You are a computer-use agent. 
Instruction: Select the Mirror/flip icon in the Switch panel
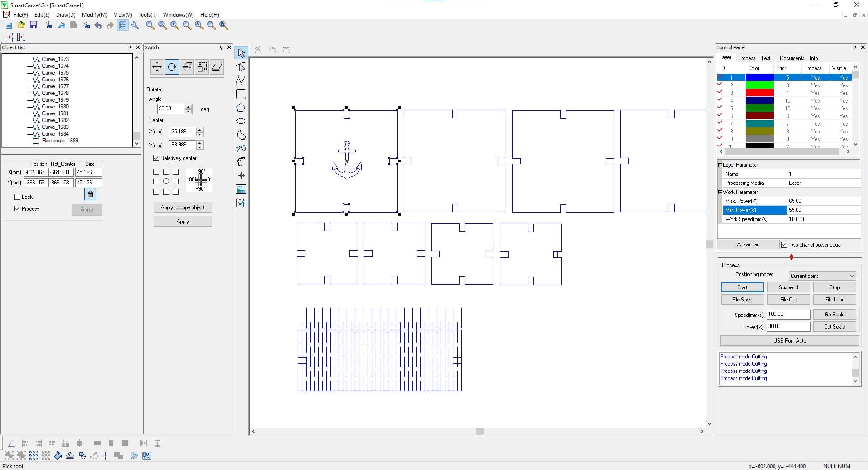pos(187,67)
